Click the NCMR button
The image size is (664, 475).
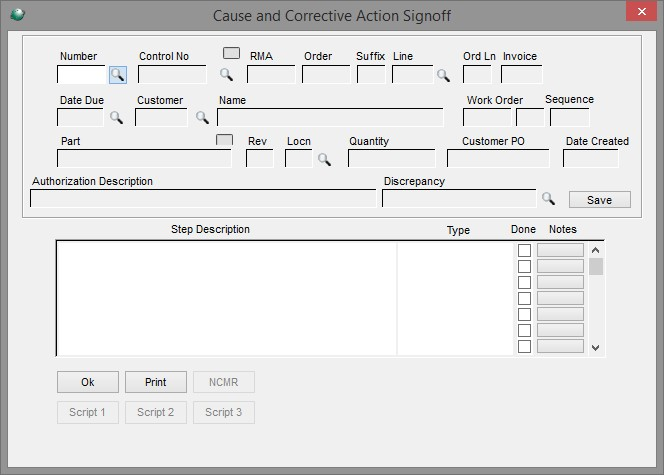coord(224,382)
